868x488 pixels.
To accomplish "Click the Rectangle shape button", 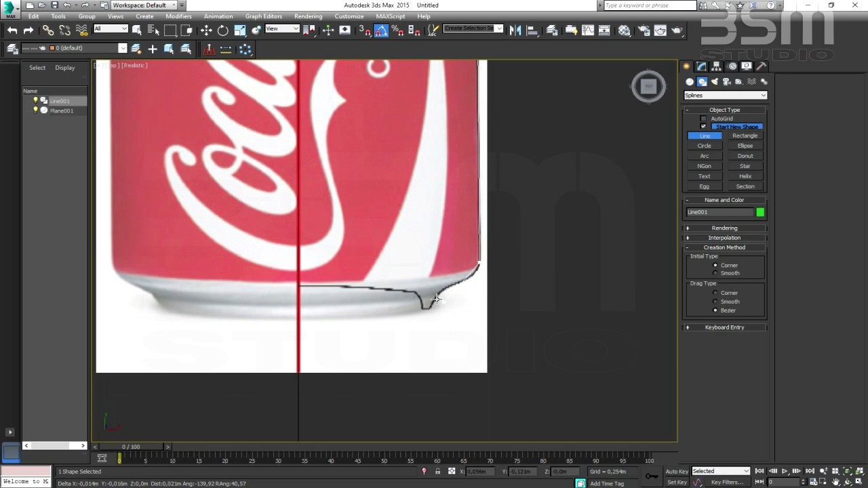I will (x=745, y=136).
